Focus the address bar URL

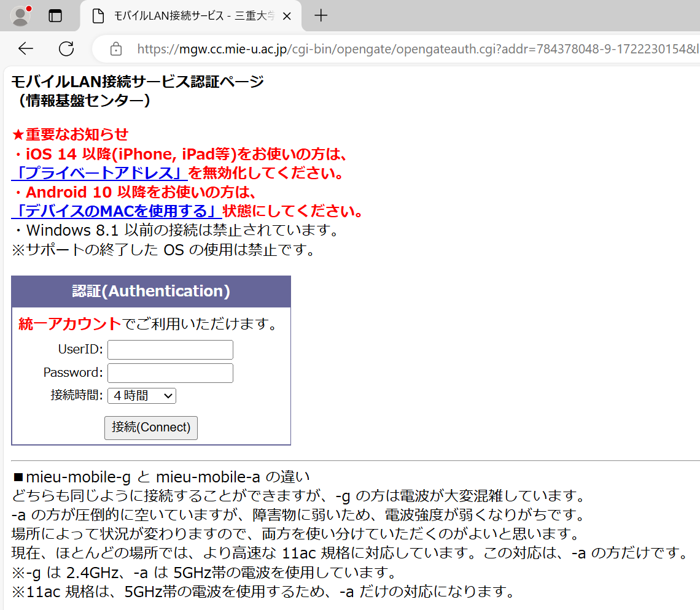point(418,48)
